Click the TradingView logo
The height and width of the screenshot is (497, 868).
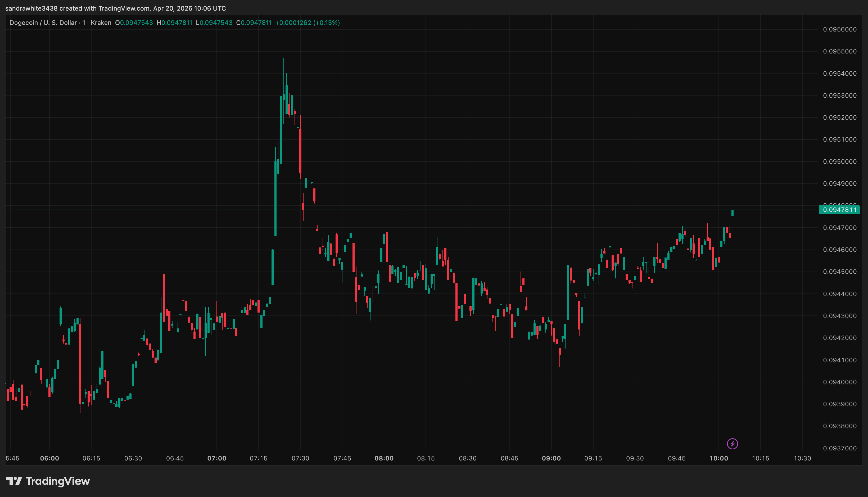(48, 481)
